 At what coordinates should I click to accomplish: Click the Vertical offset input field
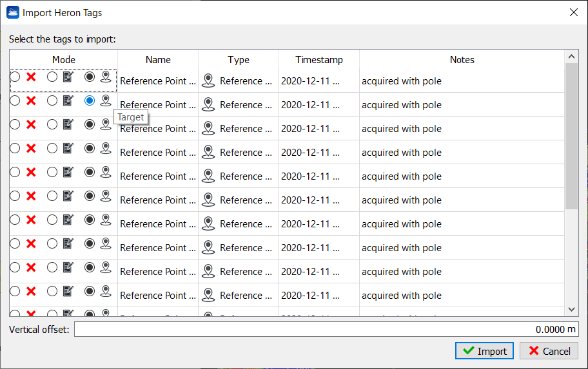[326, 329]
